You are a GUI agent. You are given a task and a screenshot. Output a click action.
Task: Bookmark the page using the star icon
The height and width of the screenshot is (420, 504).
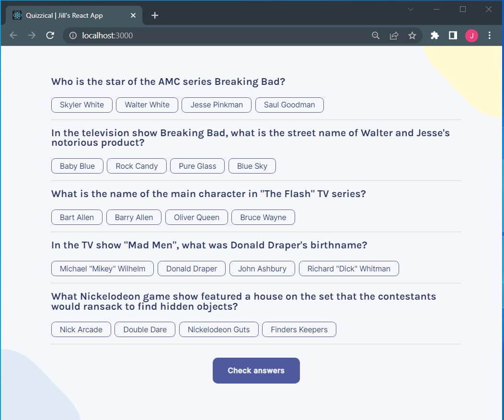pyautogui.click(x=412, y=35)
